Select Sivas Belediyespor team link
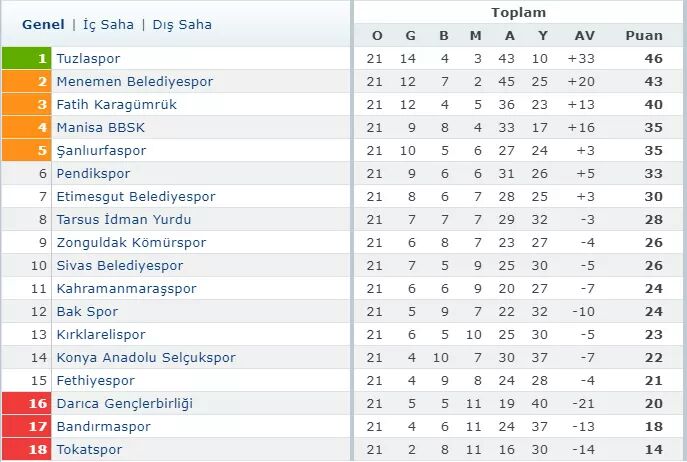This screenshot has height=462, width=687. 120,265
